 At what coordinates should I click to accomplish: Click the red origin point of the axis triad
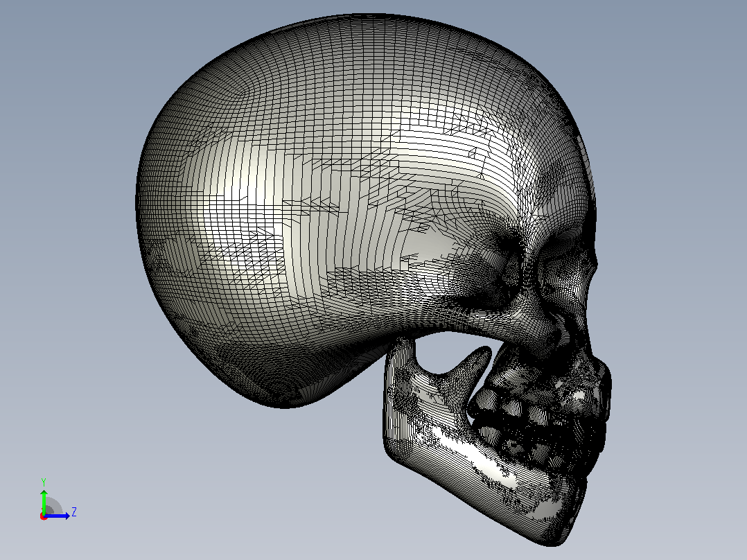[44, 516]
